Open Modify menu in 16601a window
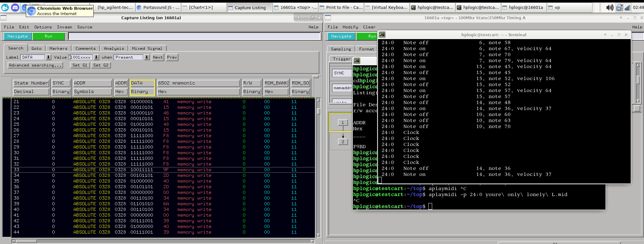The height and width of the screenshot is (244, 644). tap(350, 27)
